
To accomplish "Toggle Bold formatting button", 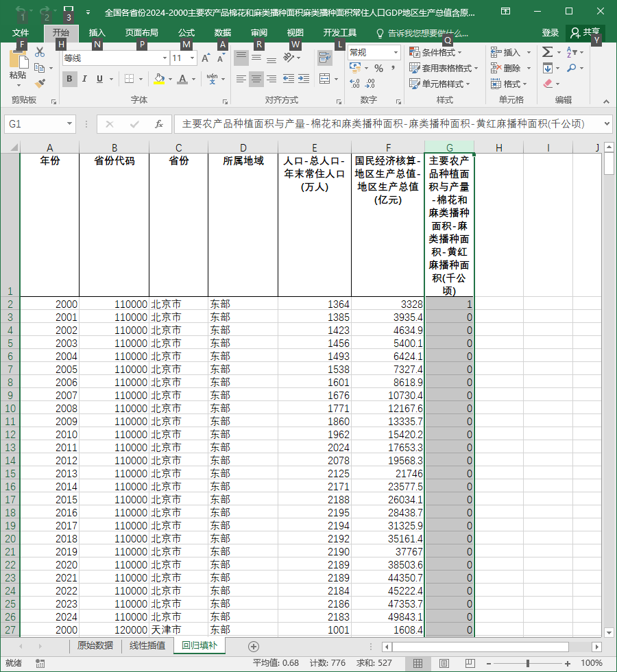I will pos(69,79).
